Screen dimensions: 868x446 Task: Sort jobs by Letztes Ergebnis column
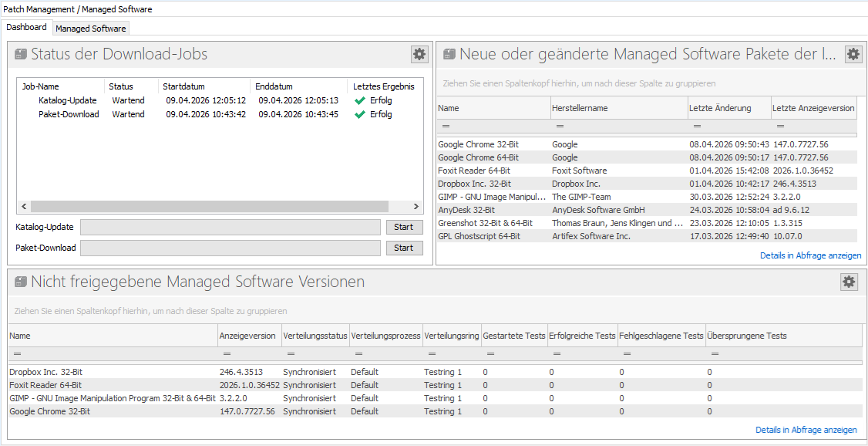coord(384,86)
